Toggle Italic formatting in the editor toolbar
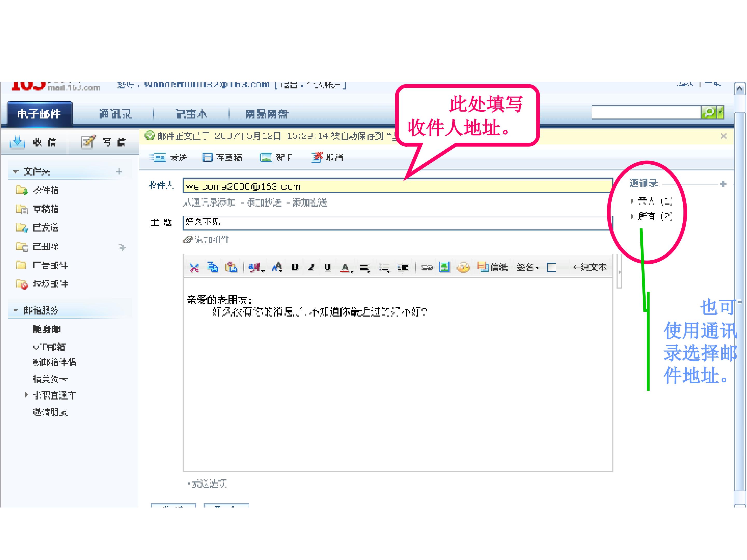The height and width of the screenshot is (560, 747). 311,267
